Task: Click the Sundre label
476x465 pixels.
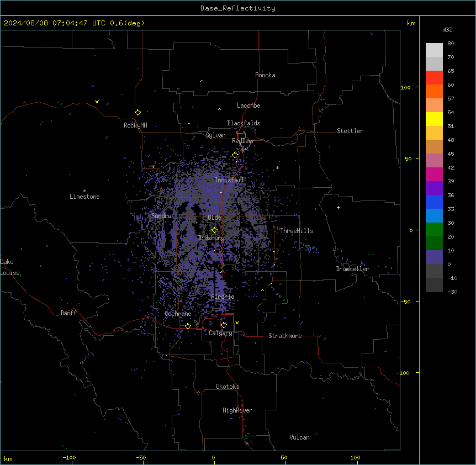Action: point(161,216)
